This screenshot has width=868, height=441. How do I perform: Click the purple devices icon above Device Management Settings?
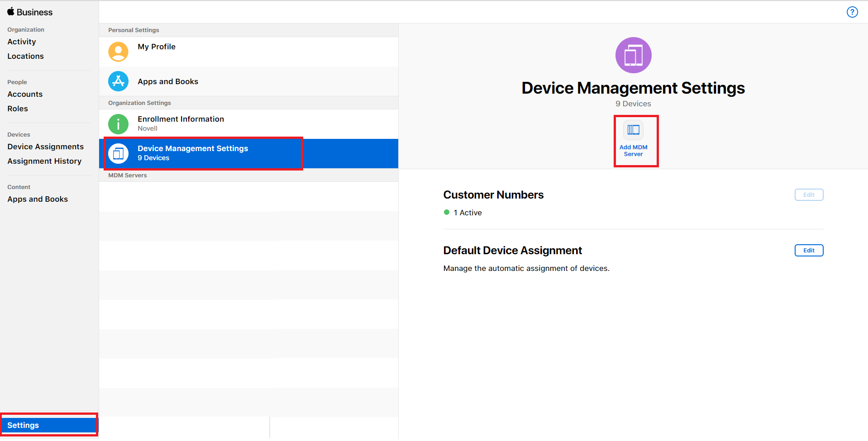633,55
